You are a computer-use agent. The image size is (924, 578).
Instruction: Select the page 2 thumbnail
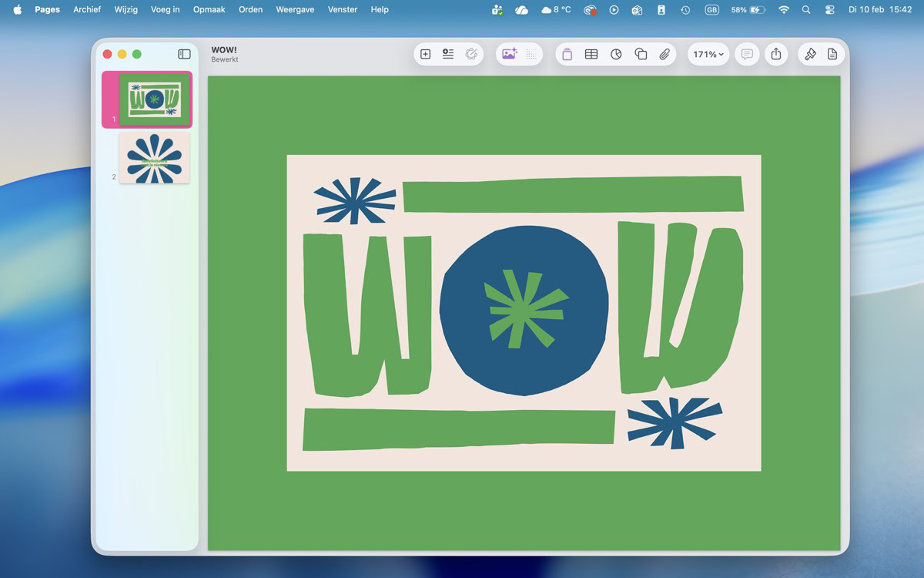click(154, 158)
